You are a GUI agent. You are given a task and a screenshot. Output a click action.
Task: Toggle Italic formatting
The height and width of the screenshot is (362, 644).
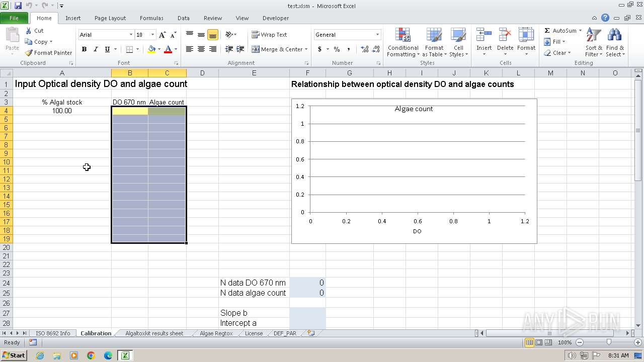point(96,49)
